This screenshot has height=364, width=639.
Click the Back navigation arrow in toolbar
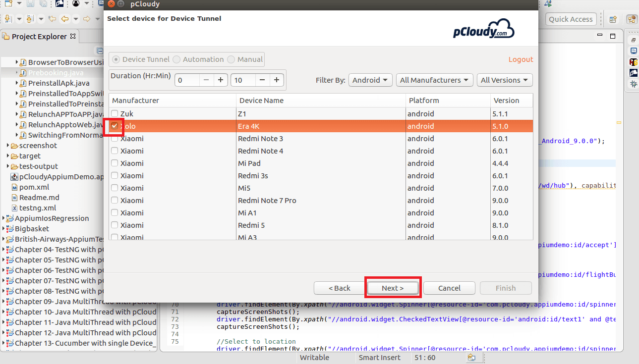pyautogui.click(x=65, y=19)
